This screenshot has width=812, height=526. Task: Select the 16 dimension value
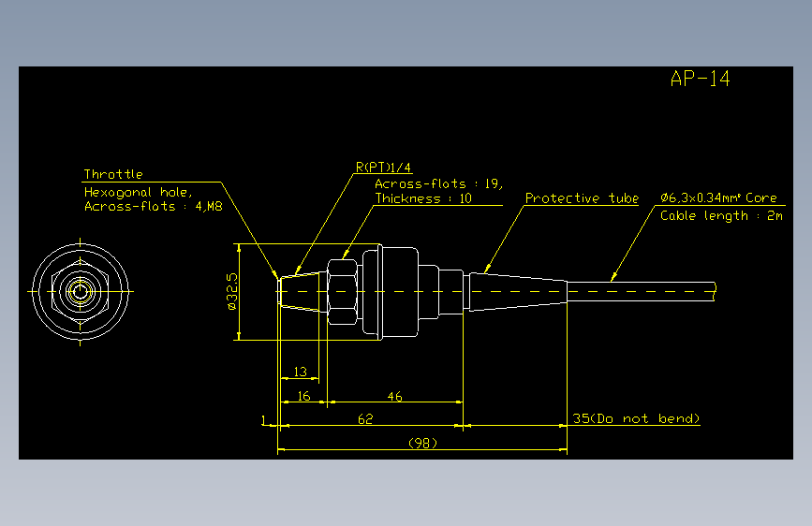pos(304,396)
